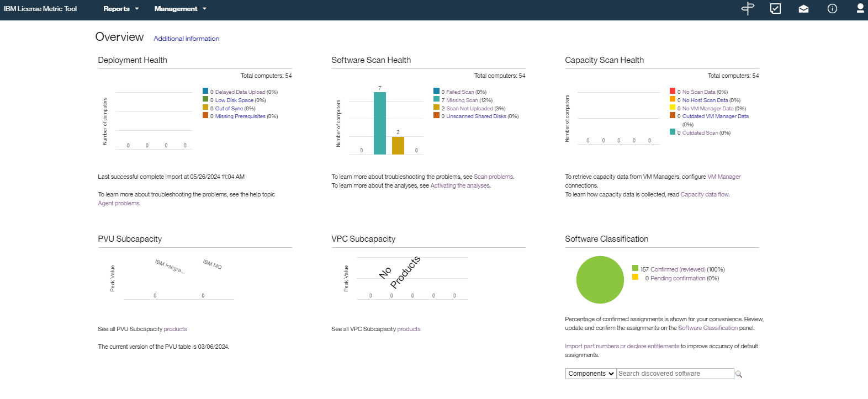
Task: Click green Software Classification pie chart
Action: tap(600, 280)
